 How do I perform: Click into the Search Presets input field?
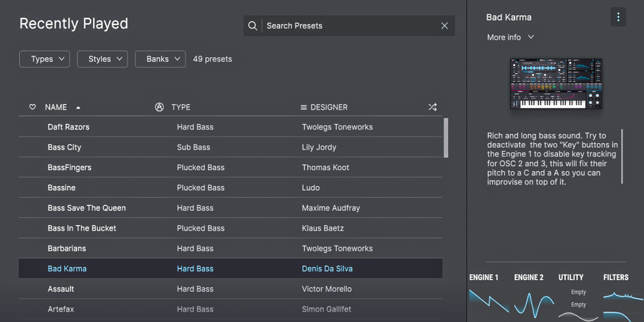349,26
